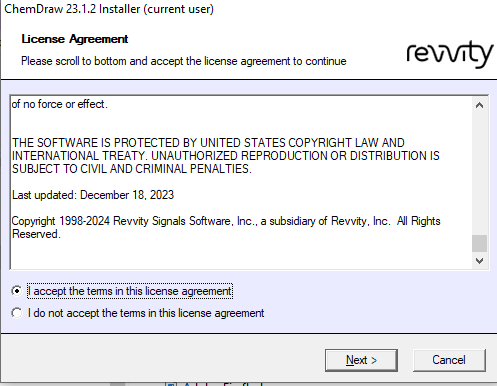Viewport: 497px width, 386px height.
Task: Click the license scrollbar thumb
Action: click(479, 243)
